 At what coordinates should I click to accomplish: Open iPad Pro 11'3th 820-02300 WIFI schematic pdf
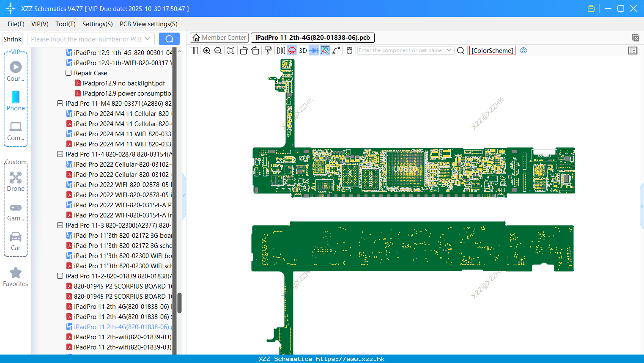(119, 266)
